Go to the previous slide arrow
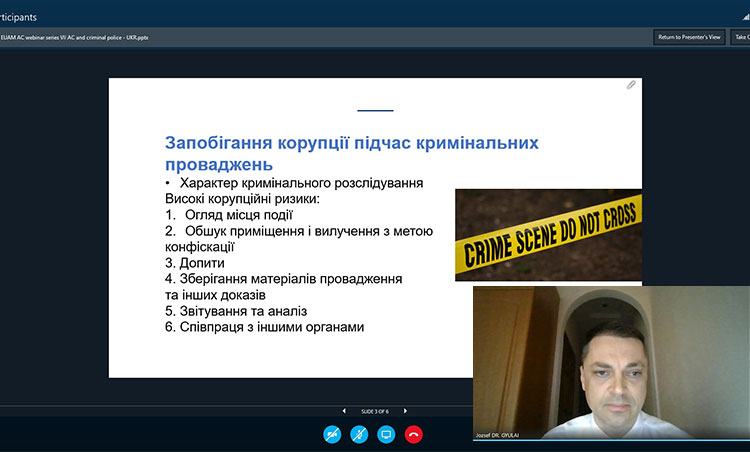 (344, 411)
